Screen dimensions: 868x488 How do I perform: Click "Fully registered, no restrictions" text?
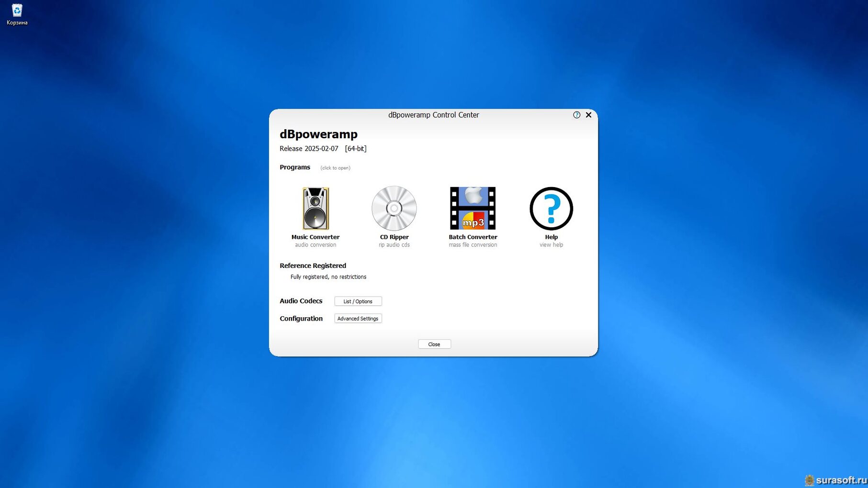(x=328, y=277)
